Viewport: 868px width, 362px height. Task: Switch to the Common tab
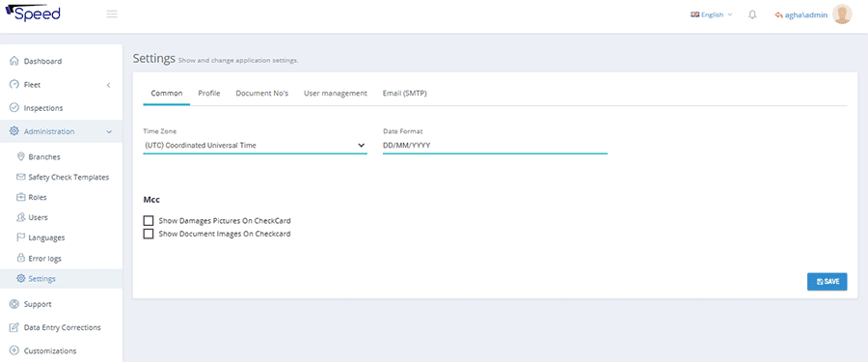click(x=167, y=93)
